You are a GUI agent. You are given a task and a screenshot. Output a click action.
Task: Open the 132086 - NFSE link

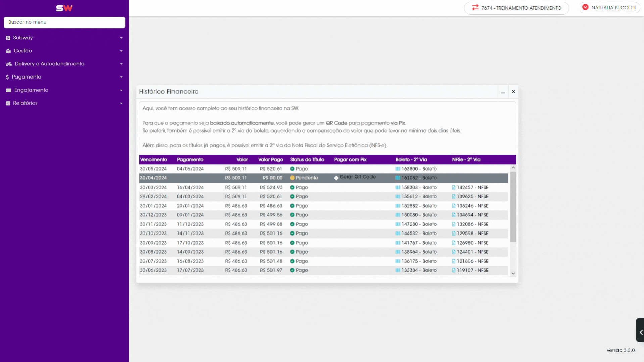point(473,224)
